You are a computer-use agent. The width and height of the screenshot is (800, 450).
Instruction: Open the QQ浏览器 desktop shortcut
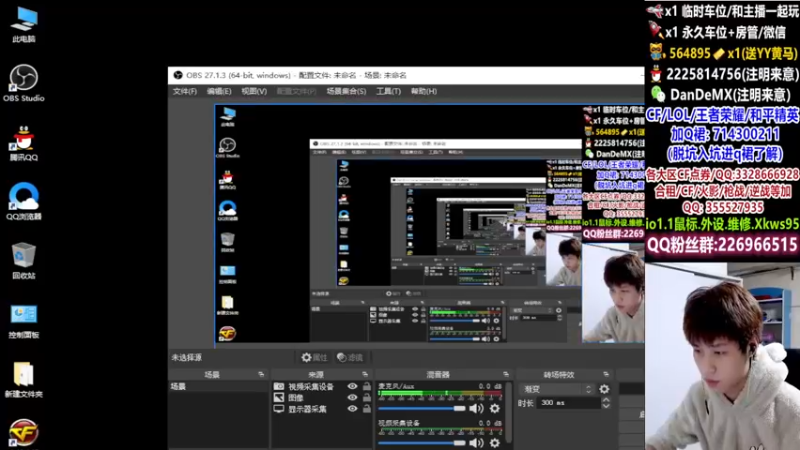[x=23, y=202]
